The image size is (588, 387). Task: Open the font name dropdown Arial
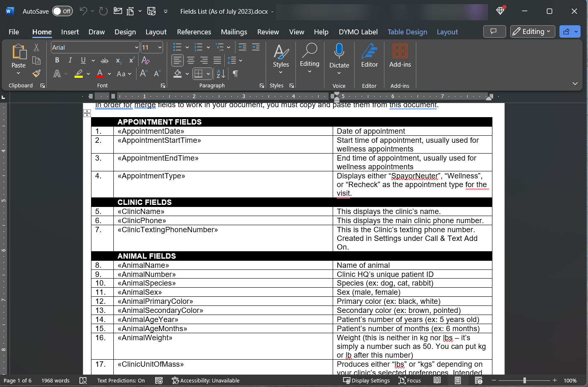click(x=136, y=48)
